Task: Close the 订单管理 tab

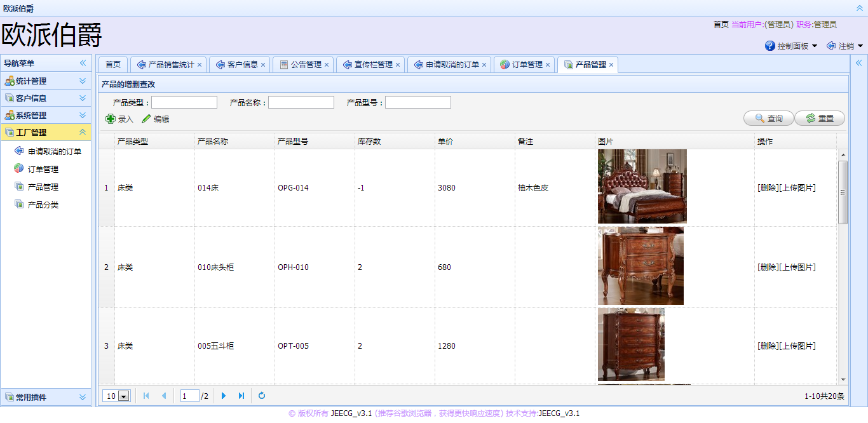Action: [x=548, y=65]
